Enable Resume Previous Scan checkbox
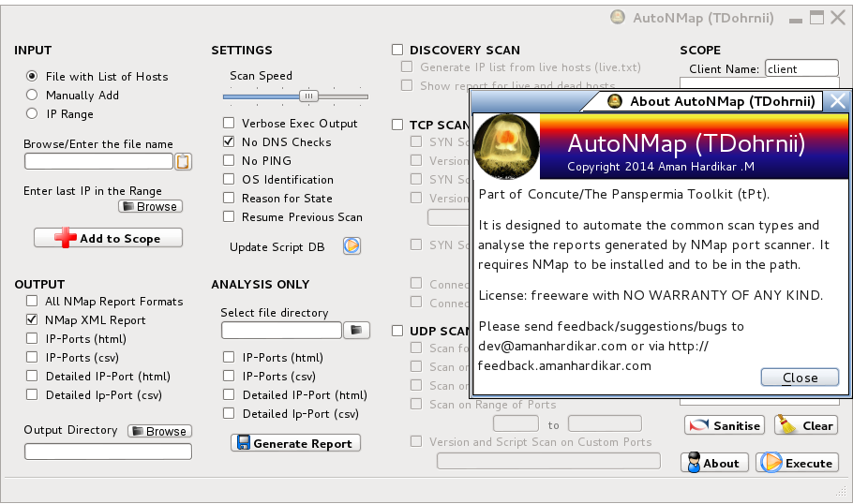 (x=229, y=216)
